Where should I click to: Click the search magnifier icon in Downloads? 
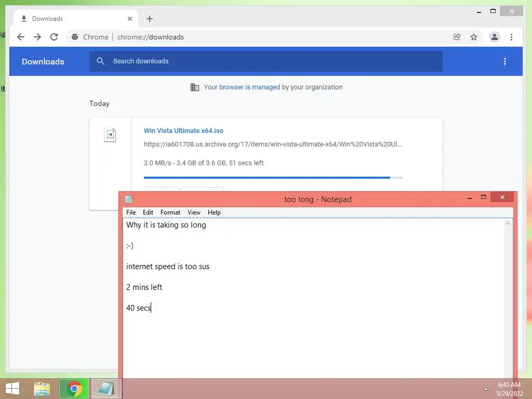click(100, 61)
